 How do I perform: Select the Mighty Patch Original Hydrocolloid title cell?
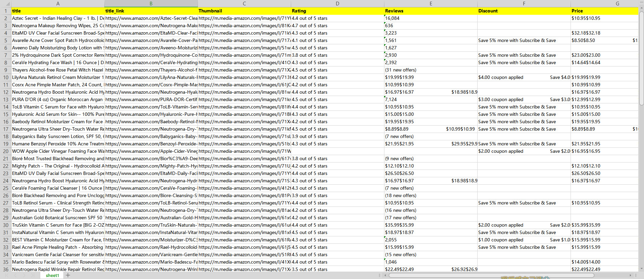[x=58, y=166]
